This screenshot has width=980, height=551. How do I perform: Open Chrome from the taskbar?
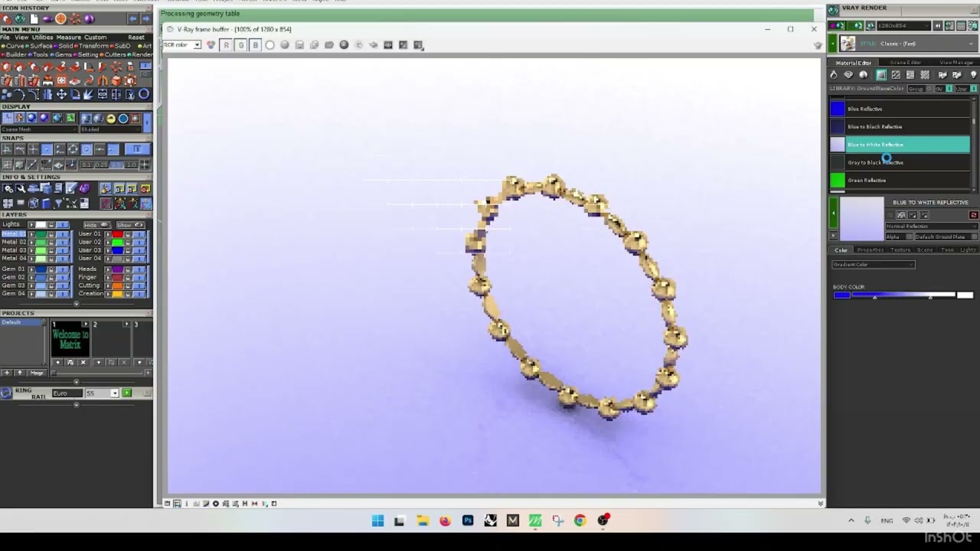click(580, 520)
